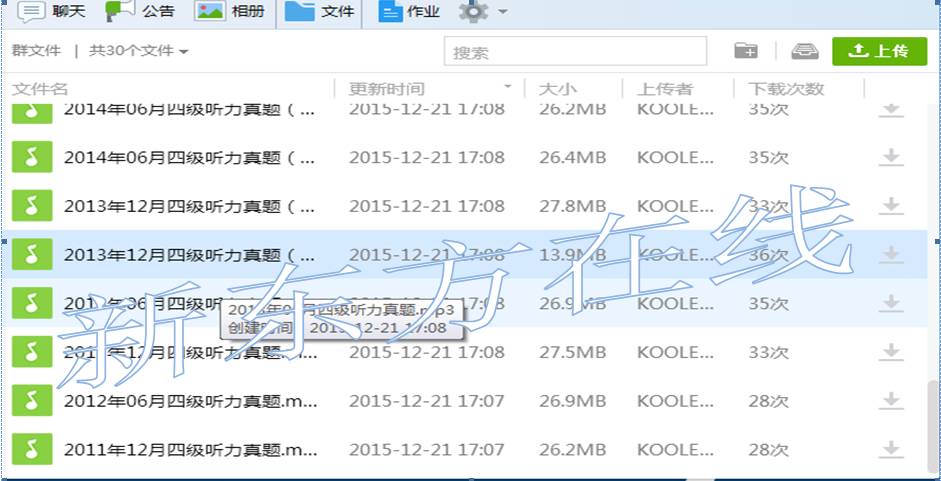Viewport: 941px width, 481px height.
Task: Download 2011年12月四级听力真题 via arrow icon
Action: tap(891, 449)
